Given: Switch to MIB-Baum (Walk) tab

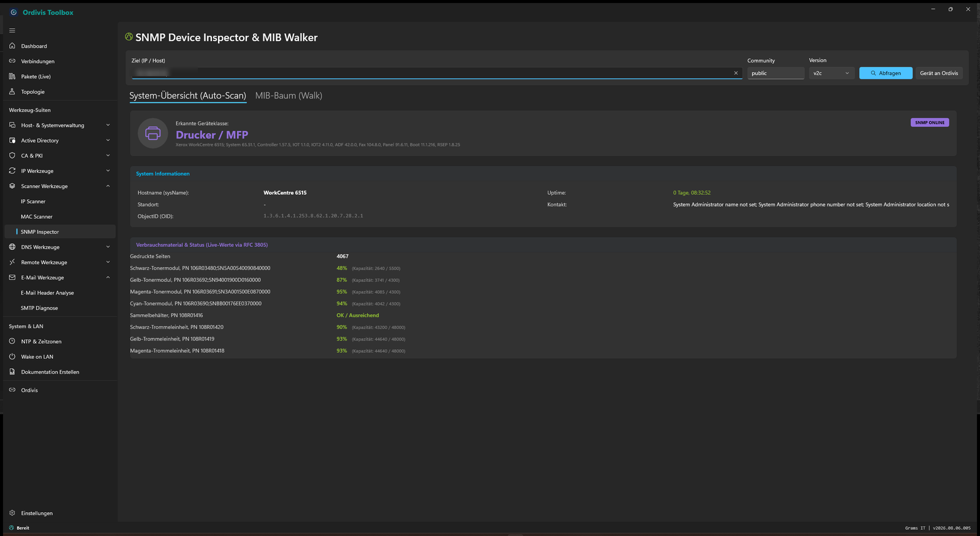Looking at the screenshot, I should point(288,96).
